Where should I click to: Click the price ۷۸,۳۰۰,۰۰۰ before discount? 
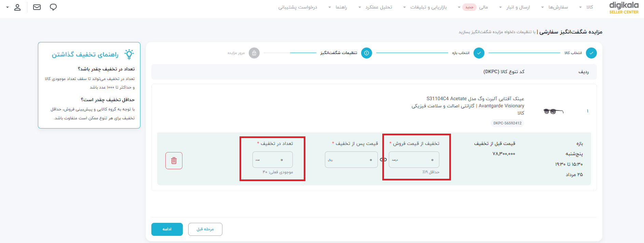point(504,154)
